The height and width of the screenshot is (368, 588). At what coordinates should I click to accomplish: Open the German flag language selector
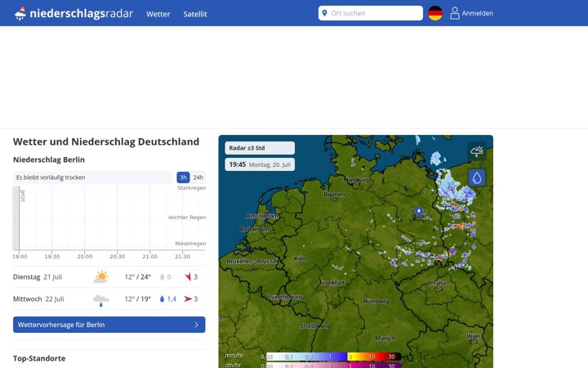(435, 13)
